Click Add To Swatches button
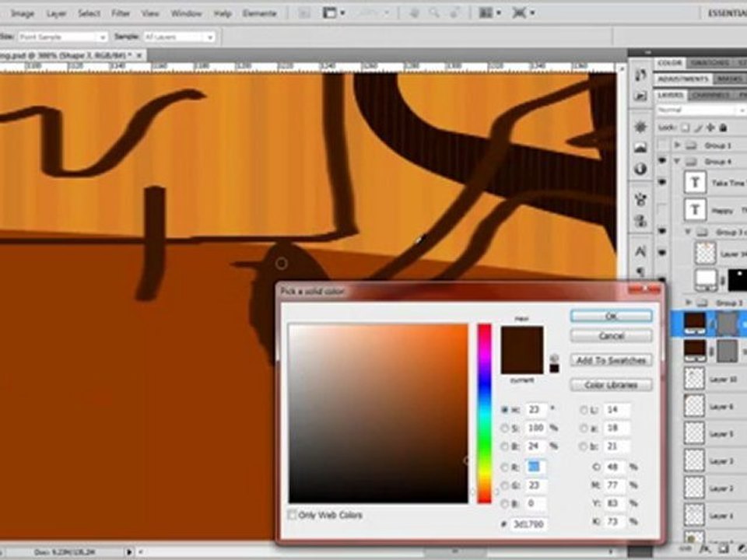 [x=612, y=360]
